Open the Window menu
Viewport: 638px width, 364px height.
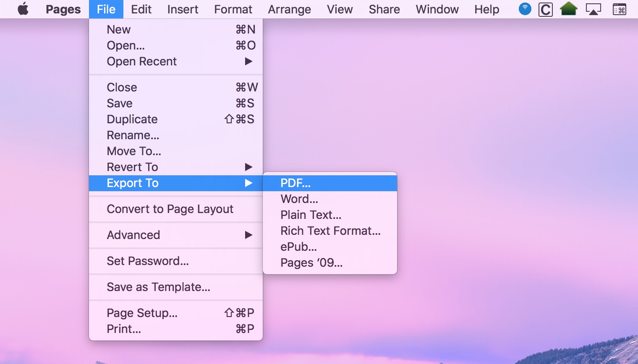click(437, 9)
